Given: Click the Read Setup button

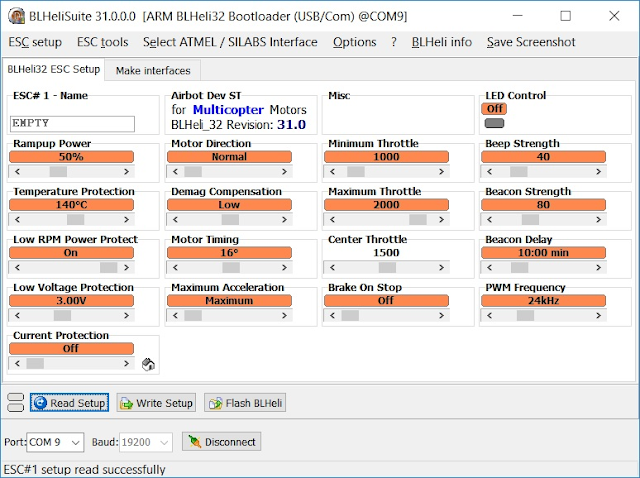Looking at the screenshot, I should (69, 403).
